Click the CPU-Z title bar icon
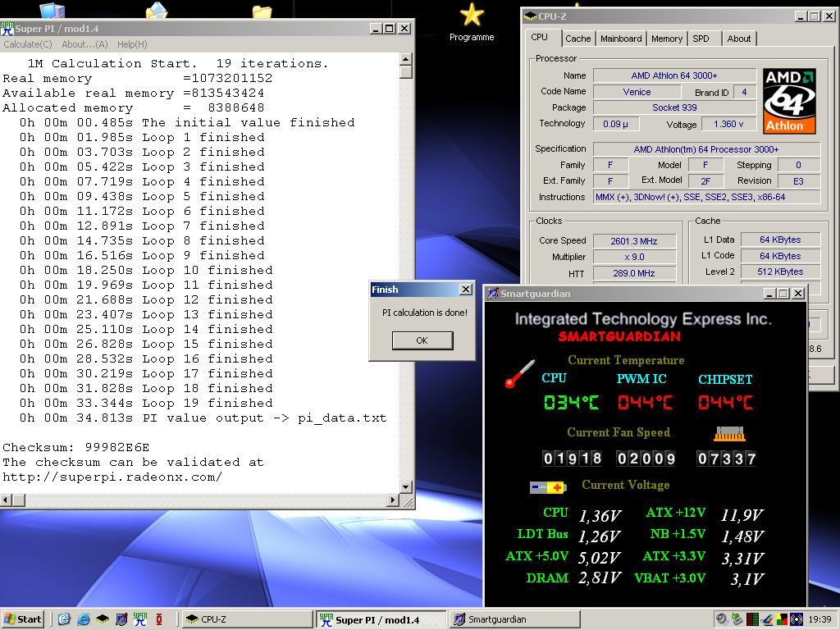Screen dimensions: 840x630 (x=531, y=16)
